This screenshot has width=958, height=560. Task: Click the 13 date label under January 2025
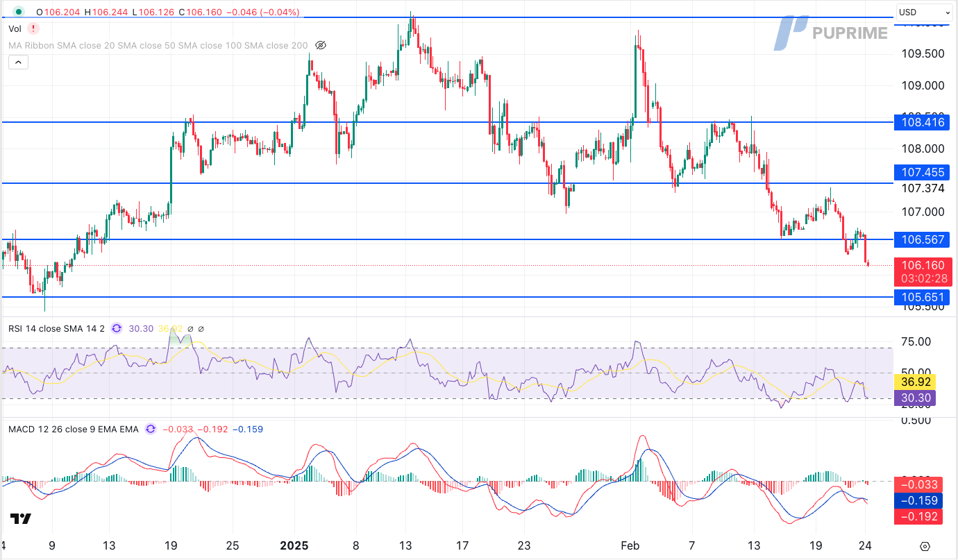point(406,545)
